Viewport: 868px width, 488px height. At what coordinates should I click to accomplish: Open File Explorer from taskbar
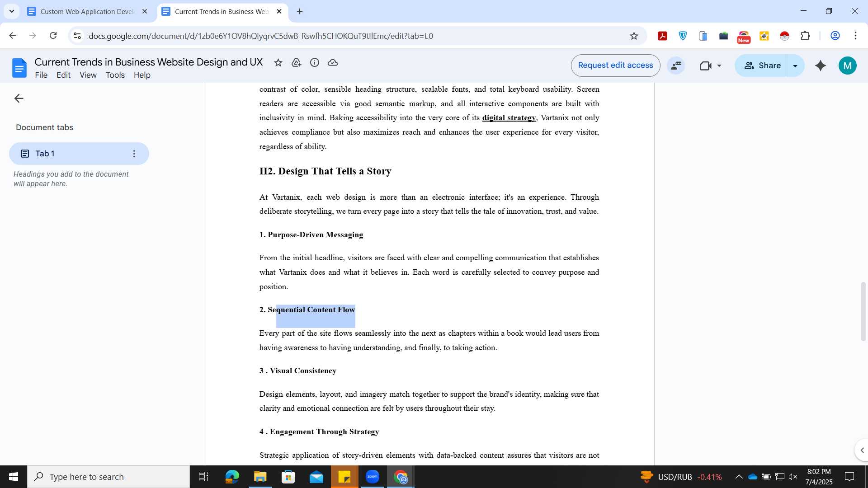[x=260, y=477]
